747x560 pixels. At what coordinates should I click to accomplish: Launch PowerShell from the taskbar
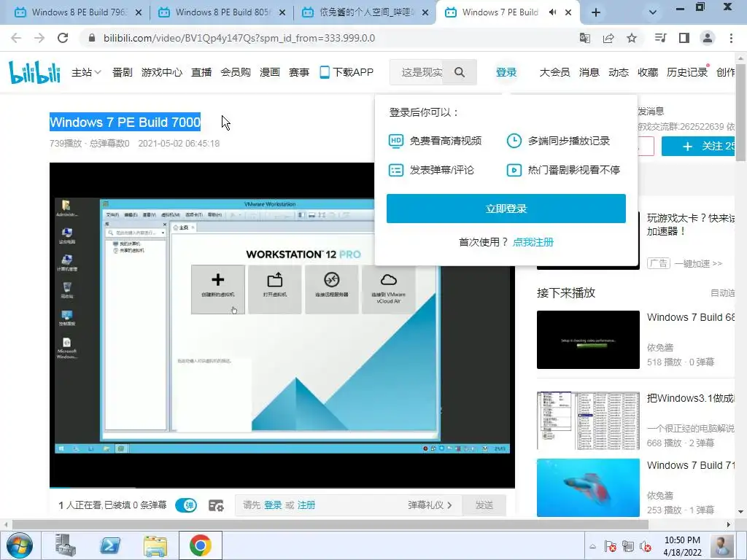click(x=110, y=545)
